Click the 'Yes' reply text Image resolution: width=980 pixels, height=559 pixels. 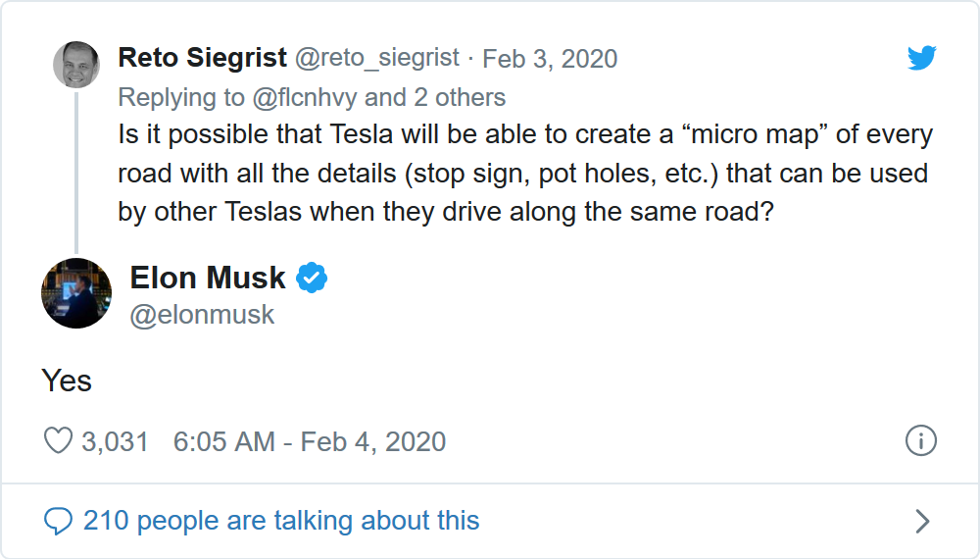pos(67,380)
